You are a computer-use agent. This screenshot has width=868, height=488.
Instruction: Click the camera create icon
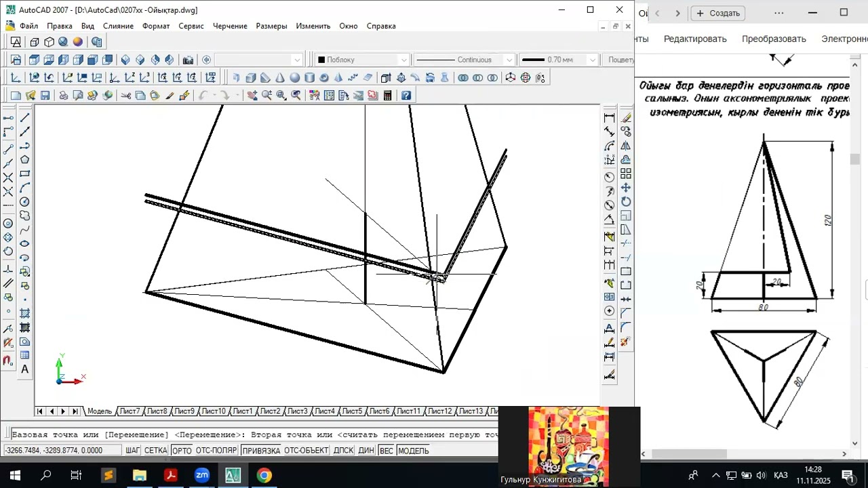click(188, 60)
